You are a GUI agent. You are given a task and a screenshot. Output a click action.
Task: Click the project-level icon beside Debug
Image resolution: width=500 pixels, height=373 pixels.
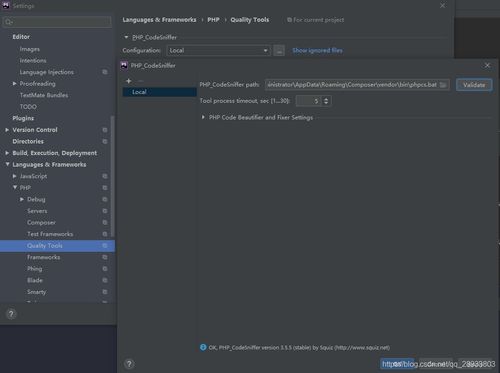tap(105, 199)
